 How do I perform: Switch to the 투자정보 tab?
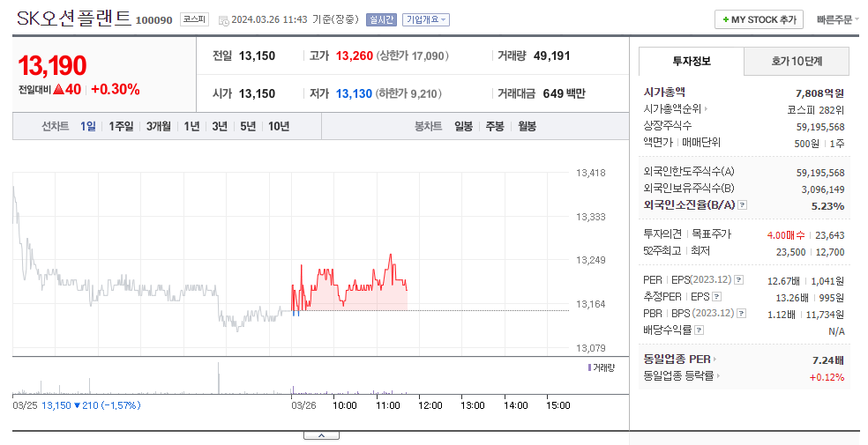pos(692,62)
